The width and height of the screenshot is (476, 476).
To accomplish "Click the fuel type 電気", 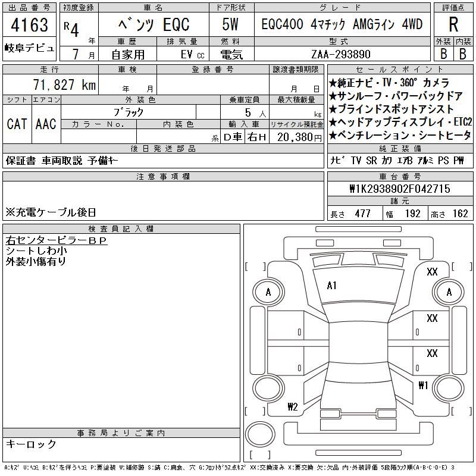I will coord(231,54).
